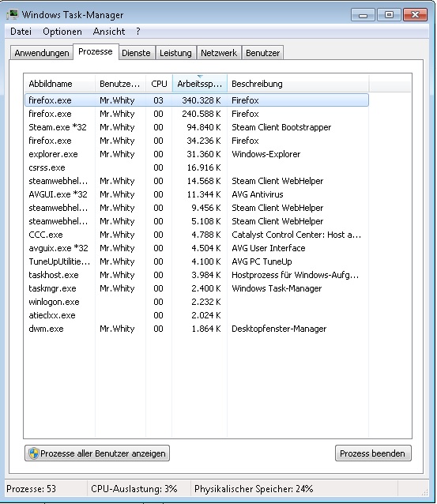This screenshot has height=504, width=437.
Task: Switch to the Anwendungen tab
Action: (x=42, y=53)
